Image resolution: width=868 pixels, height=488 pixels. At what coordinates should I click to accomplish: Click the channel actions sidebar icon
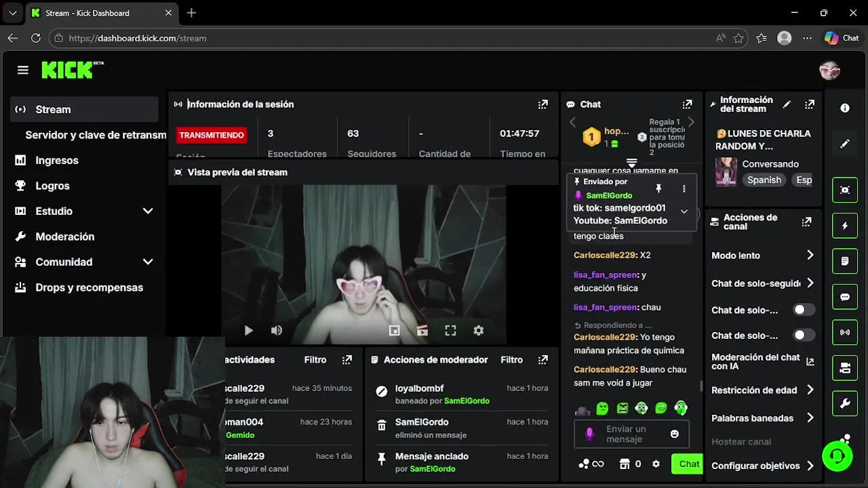[x=845, y=368]
